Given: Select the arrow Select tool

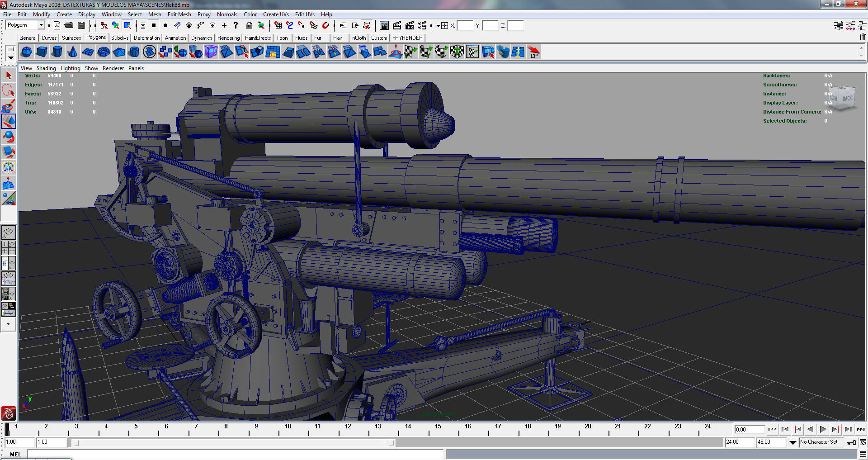Looking at the screenshot, I should click(x=9, y=76).
